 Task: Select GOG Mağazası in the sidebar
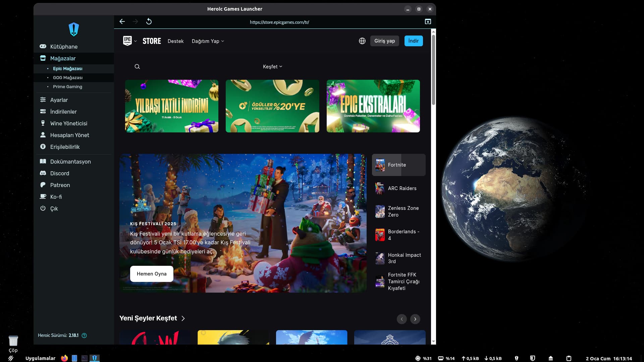click(67, 78)
